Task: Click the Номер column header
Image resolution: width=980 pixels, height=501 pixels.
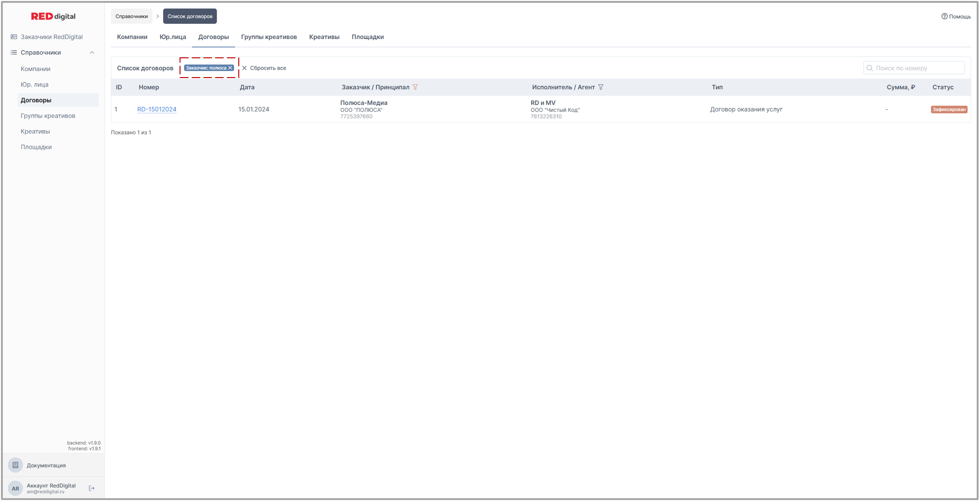Action: click(x=149, y=87)
